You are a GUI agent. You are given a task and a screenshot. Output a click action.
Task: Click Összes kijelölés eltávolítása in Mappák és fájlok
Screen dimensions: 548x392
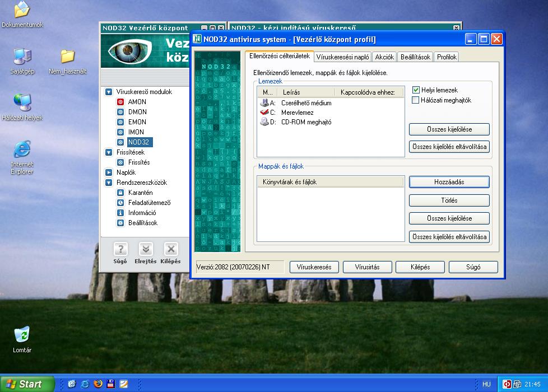click(449, 237)
